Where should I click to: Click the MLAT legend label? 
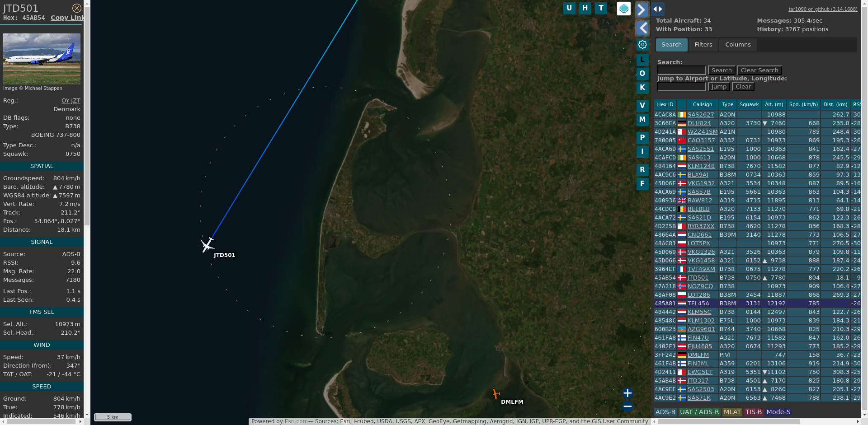point(732,412)
